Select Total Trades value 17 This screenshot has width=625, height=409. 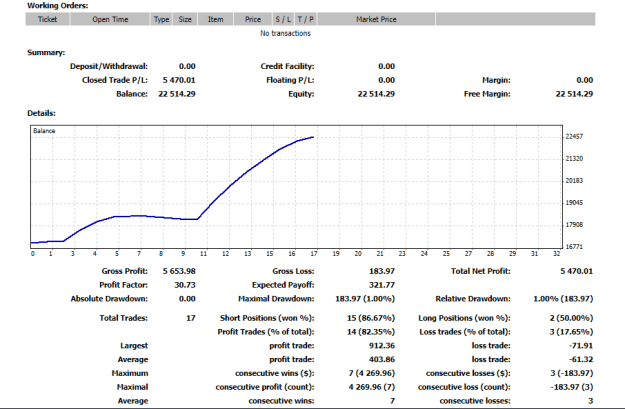(x=191, y=318)
